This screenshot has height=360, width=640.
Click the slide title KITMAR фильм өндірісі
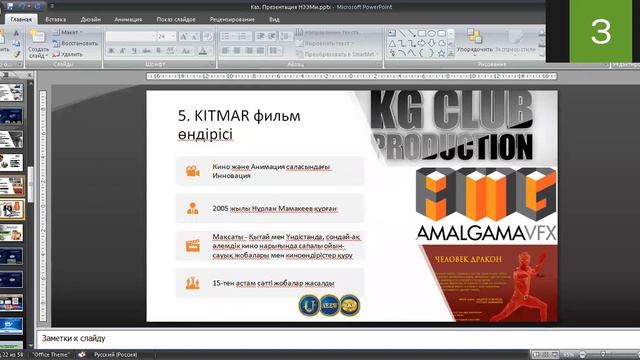point(239,124)
